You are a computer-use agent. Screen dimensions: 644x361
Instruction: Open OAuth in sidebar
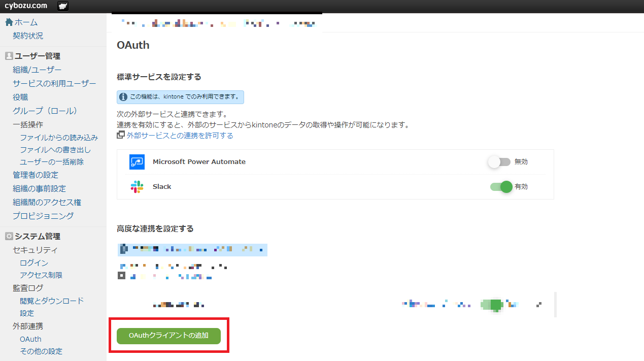pyautogui.click(x=30, y=339)
